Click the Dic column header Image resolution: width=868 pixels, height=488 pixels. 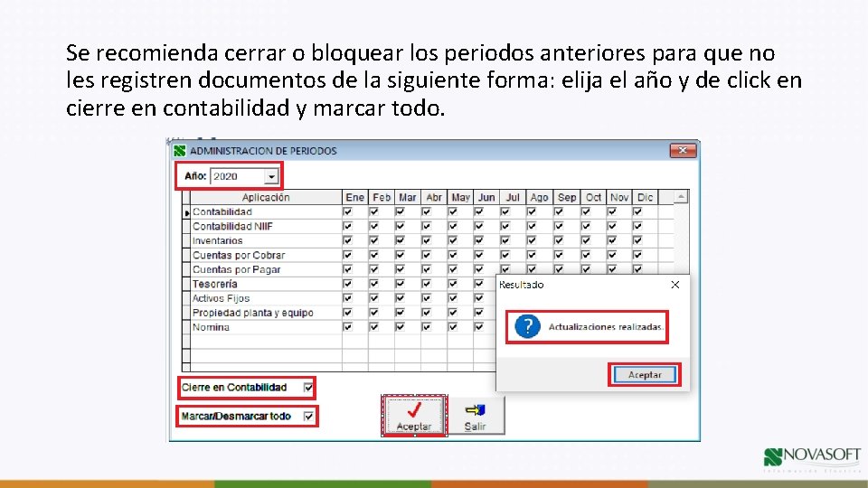[645, 198]
